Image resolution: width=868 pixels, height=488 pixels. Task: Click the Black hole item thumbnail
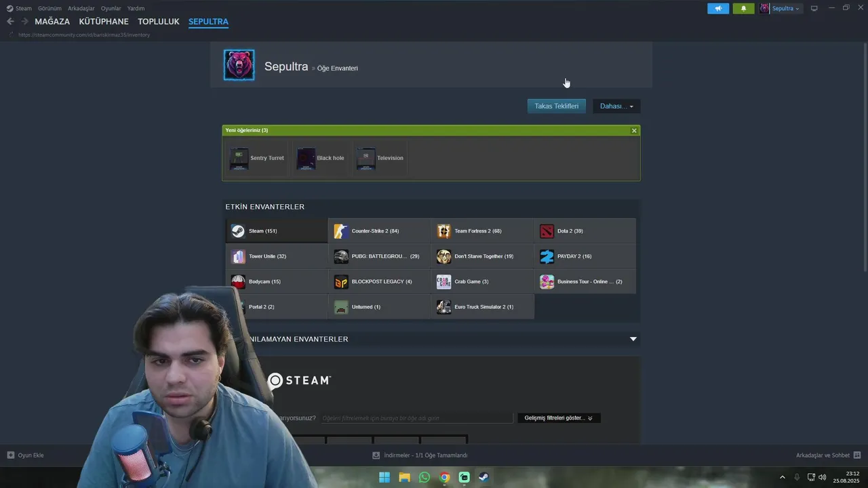click(306, 159)
